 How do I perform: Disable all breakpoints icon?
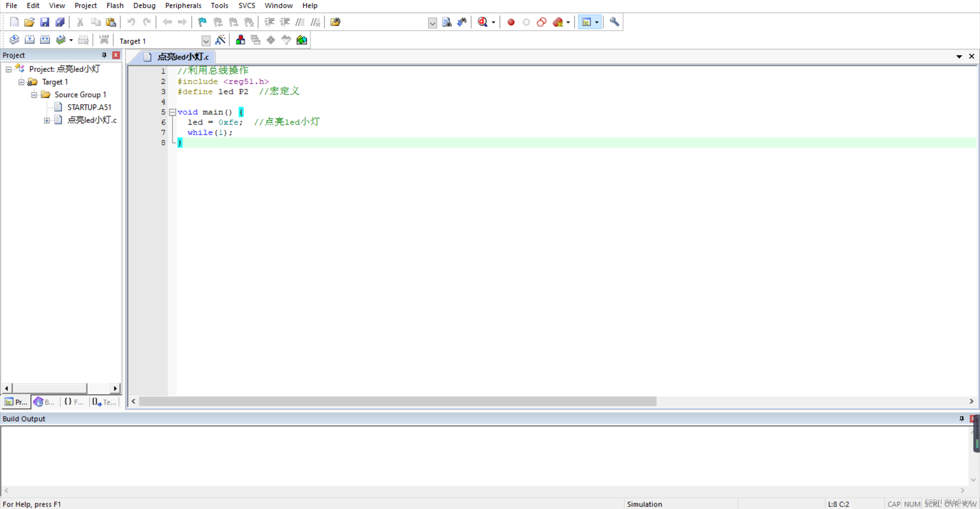point(542,22)
